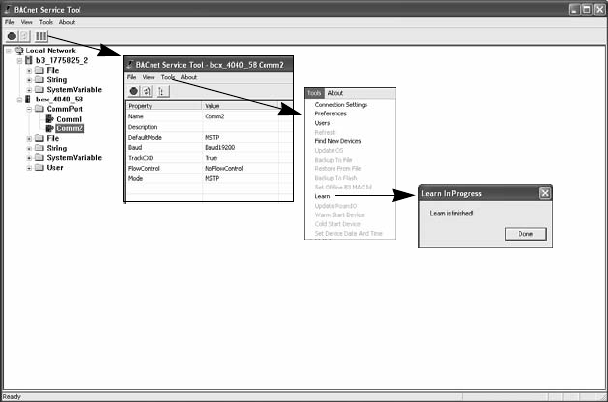Screen dimensions: 608x402
Task: Select the Local Network label
Action: [50, 50]
